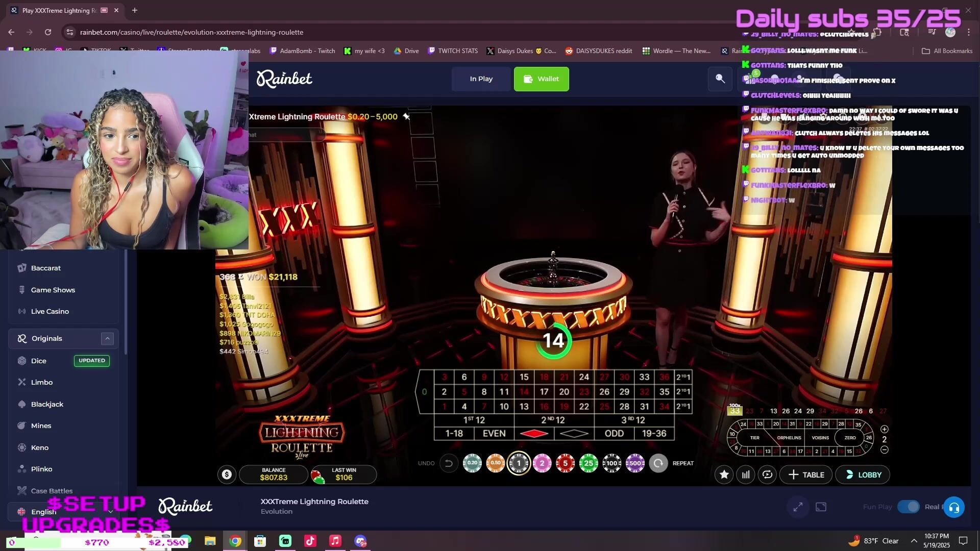Collapse the Originals section chevron
This screenshot has height=551, width=980.
(x=107, y=338)
